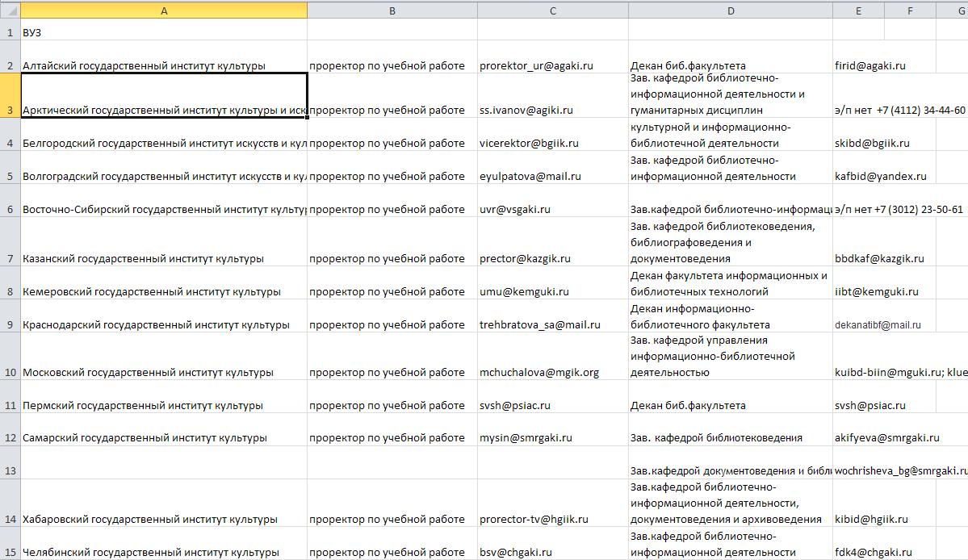Click email bbdkaf@kazgik.ru
The image size is (968, 560).
tap(879, 258)
